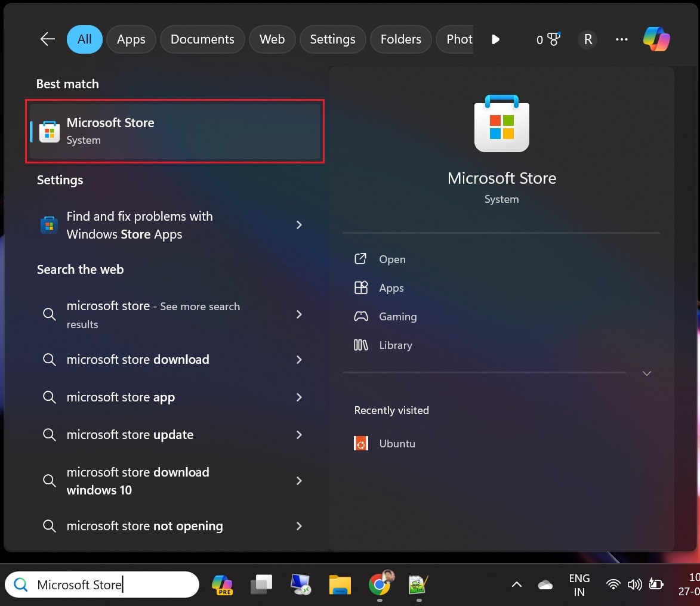Screen dimensions: 700x606
Task: Expand the hidden icons arrow in system tray
Action: 516,585
